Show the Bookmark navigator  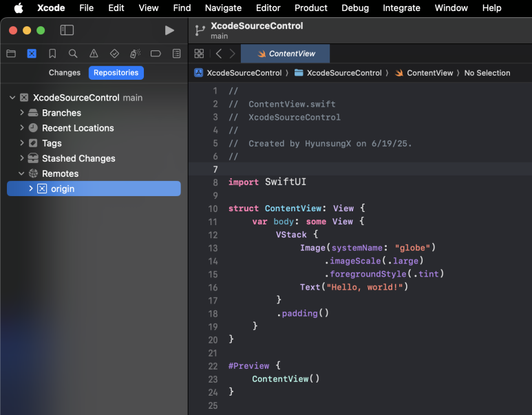click(x=52, y=54)
